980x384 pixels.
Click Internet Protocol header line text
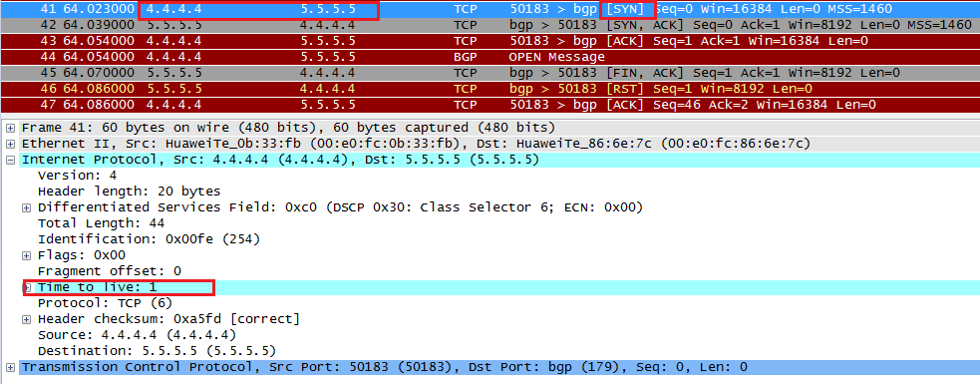[280, 161]
